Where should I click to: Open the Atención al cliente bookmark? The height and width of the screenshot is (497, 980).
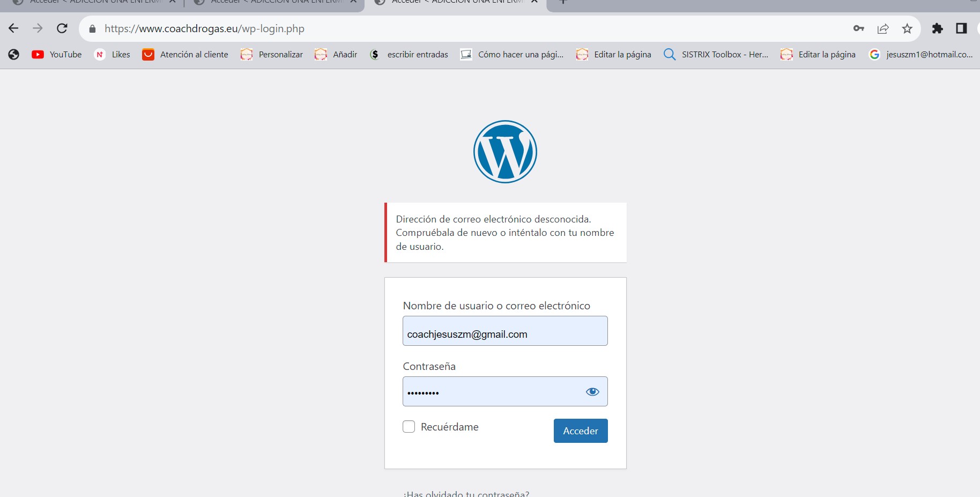(185, 54)
